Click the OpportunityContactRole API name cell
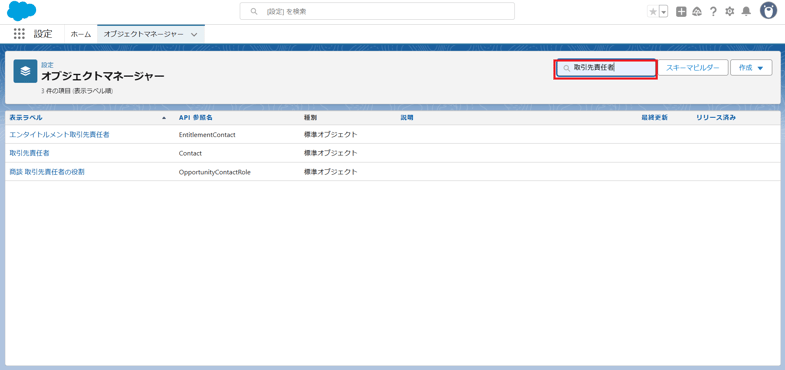The width and height of the screenshot is (785, 370). click(215, 172)
